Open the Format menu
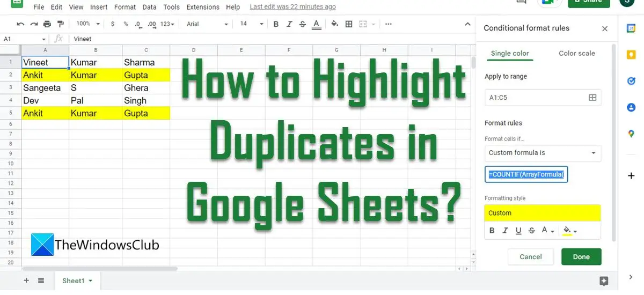The image size is (644, 295). [125, 7]
